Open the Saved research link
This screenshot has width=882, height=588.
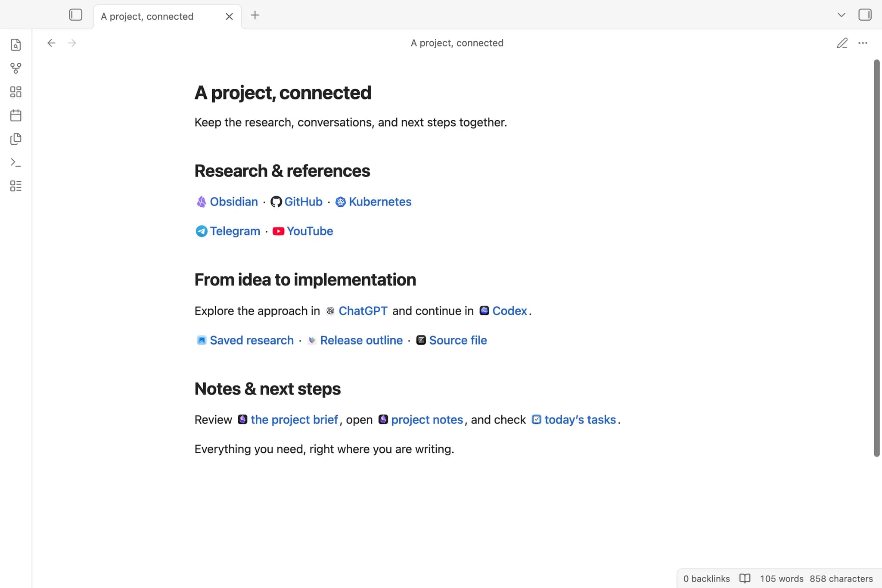pyautogui.click(x=252, y=340)
